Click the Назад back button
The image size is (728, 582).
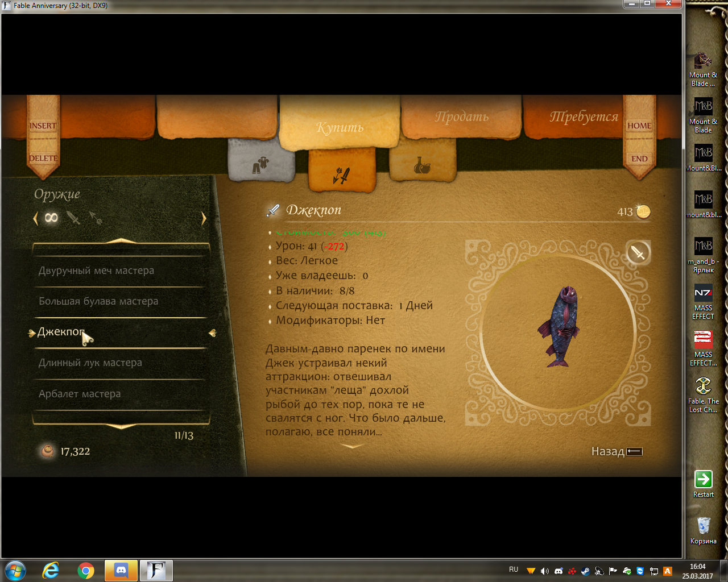(617, 451)
